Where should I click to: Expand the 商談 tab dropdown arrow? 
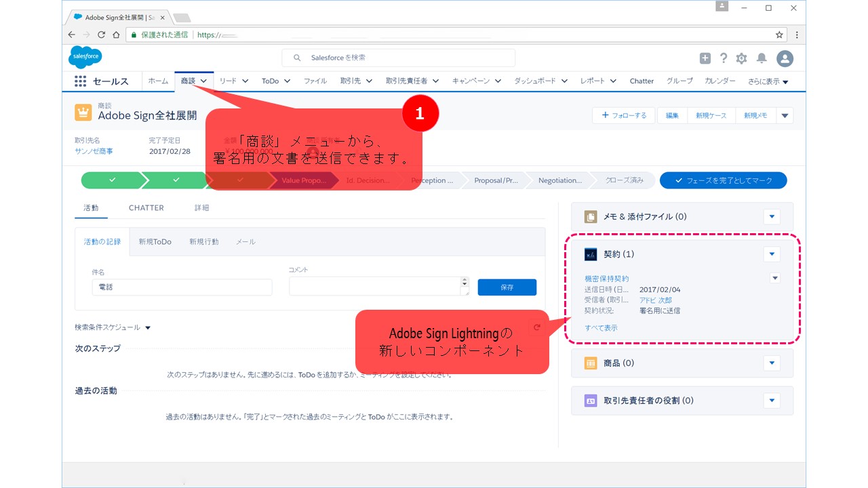pyautogui.click(x=204, y=81)
